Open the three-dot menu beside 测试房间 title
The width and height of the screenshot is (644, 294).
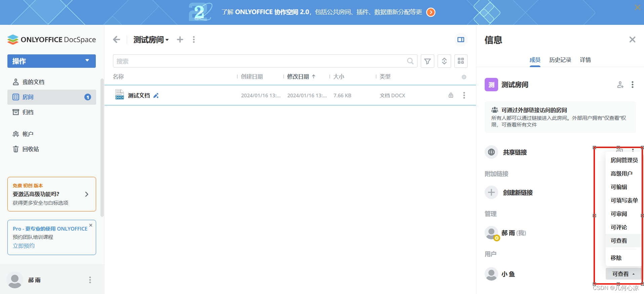(194, 40)
